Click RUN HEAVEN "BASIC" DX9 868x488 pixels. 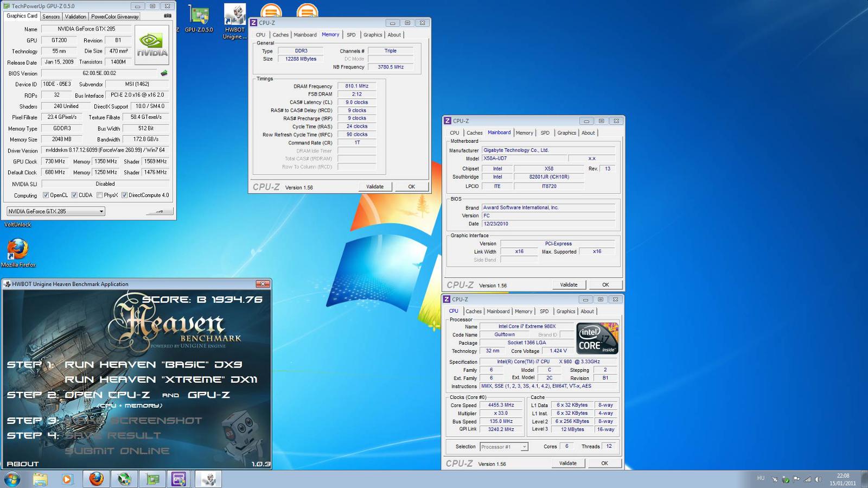pyautogui.click(x=153, y=365)
